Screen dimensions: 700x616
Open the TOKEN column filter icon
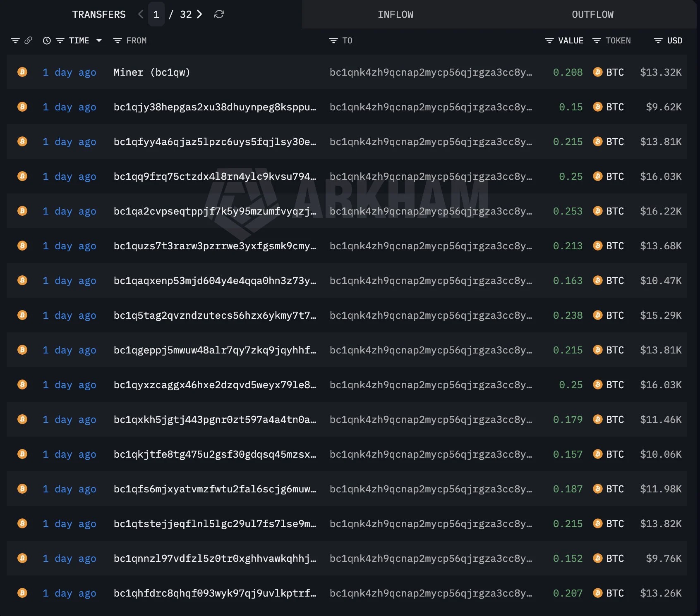point(597,41)
